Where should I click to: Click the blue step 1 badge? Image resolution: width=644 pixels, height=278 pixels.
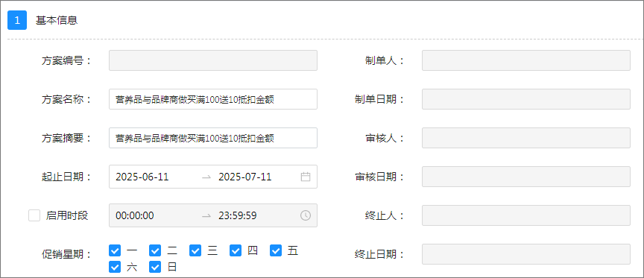(x=17, y=21)
